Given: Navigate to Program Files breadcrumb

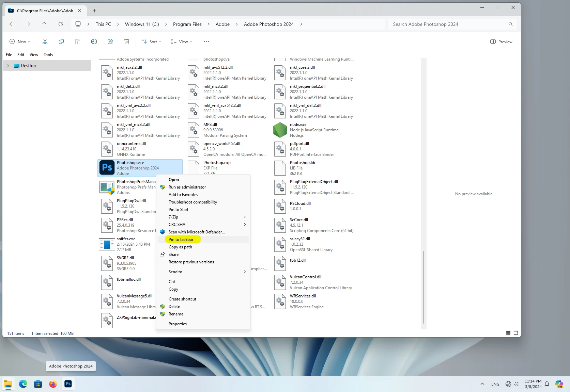Looking at the screenshot, I should (x=187, y=24).
